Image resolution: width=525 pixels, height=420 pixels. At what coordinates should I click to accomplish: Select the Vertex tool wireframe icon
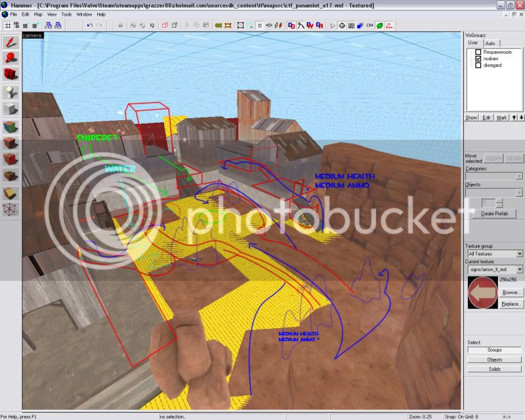pos(11,209)
